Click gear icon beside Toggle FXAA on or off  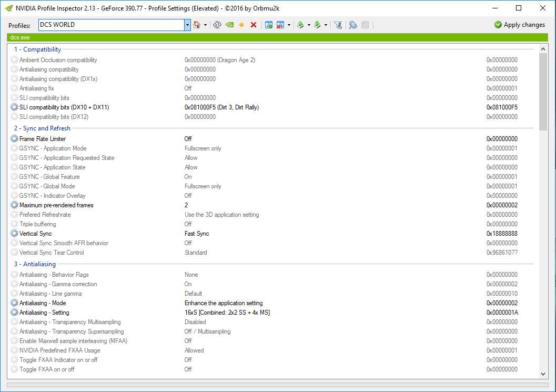(x=14, y=369)
